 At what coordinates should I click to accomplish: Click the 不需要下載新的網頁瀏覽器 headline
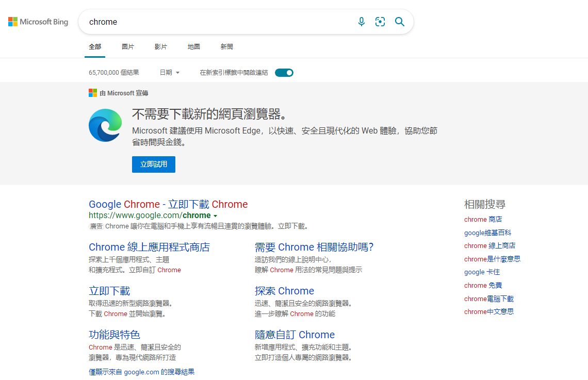210,114
